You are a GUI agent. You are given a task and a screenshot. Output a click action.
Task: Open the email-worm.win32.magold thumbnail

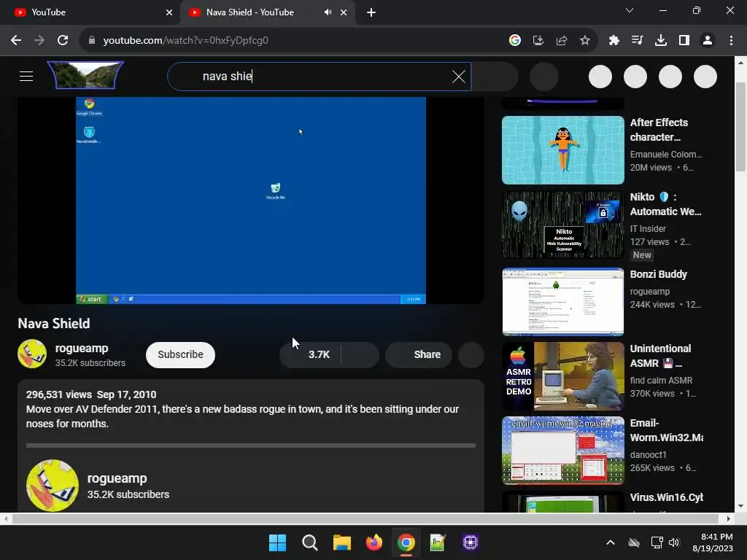tap(562, 451)
